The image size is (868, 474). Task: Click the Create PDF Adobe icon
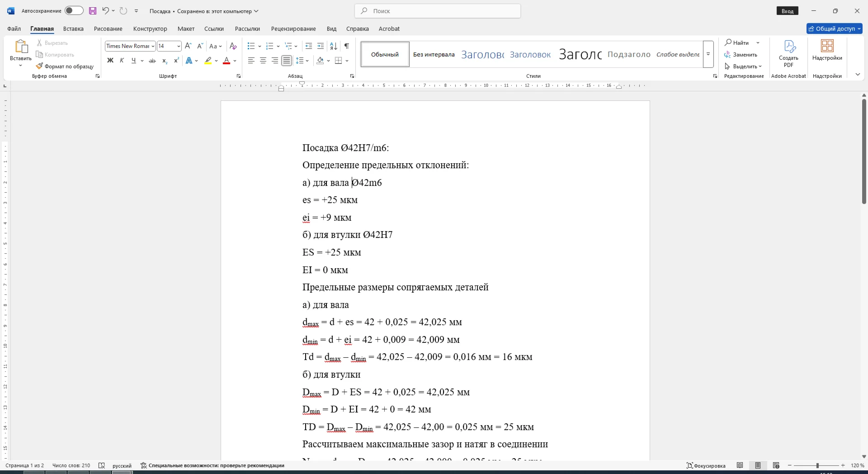pos(788,53)
